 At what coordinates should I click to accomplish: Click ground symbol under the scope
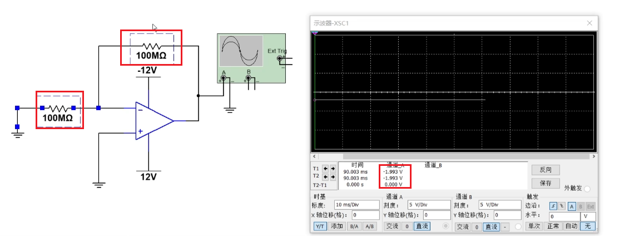[x=230, y=110]
